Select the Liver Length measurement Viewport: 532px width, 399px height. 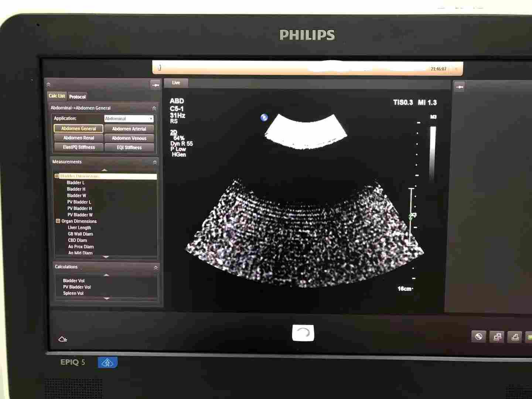pos(79,228)
